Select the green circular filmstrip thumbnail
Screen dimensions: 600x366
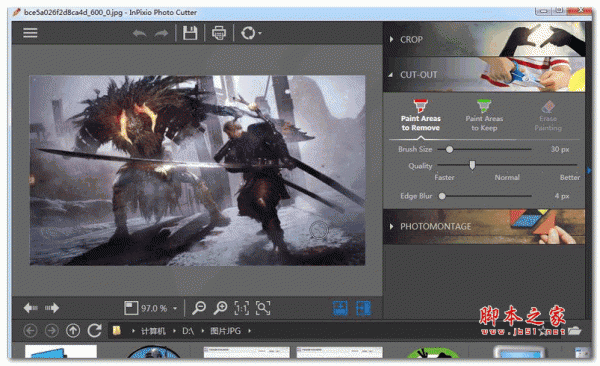tap(433, 353)
